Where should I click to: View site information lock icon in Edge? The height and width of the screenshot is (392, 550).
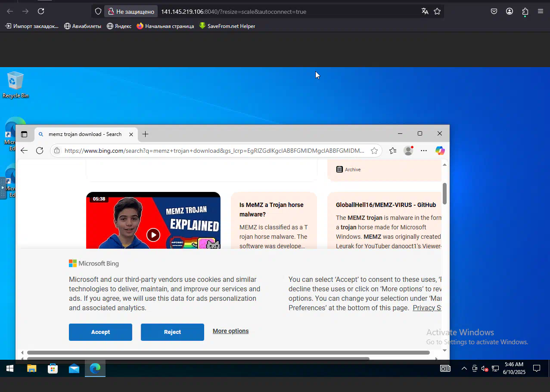click(x=57, y=151)
